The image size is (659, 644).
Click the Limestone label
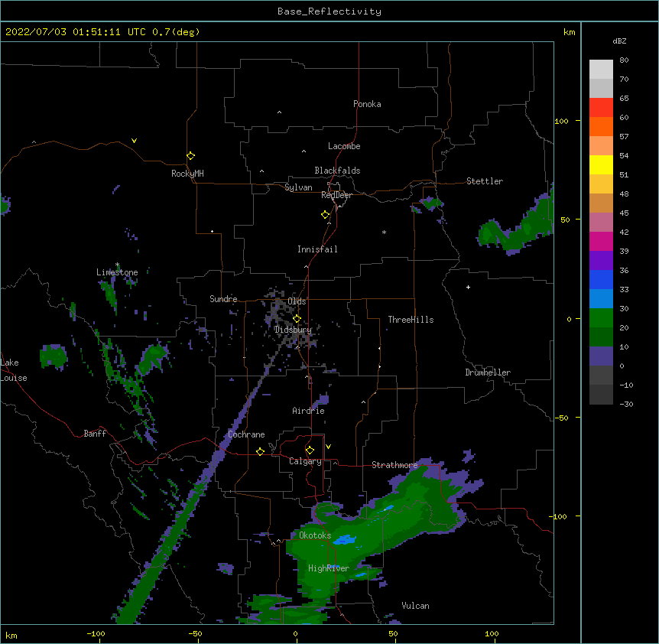pos(117,272)
